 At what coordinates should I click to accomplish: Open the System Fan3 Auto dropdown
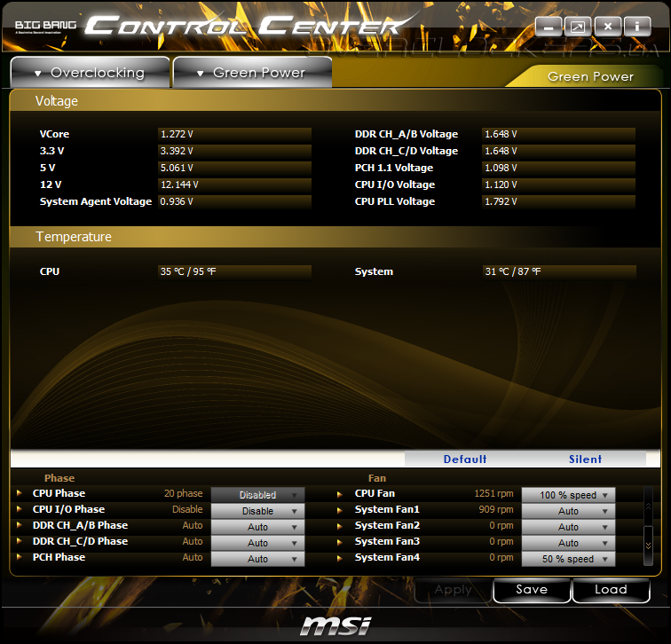point(568,543)
